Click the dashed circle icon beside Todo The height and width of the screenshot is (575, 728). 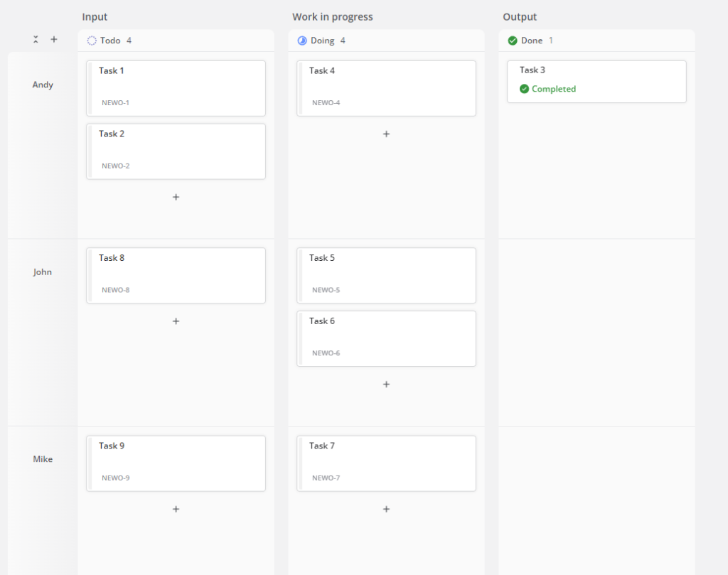click(x=91, y=41)
